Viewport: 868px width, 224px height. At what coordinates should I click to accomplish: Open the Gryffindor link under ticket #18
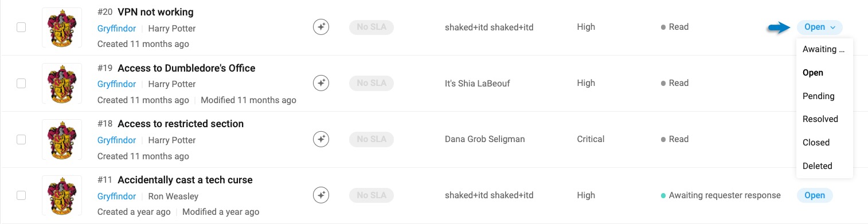tap(116, 140)
